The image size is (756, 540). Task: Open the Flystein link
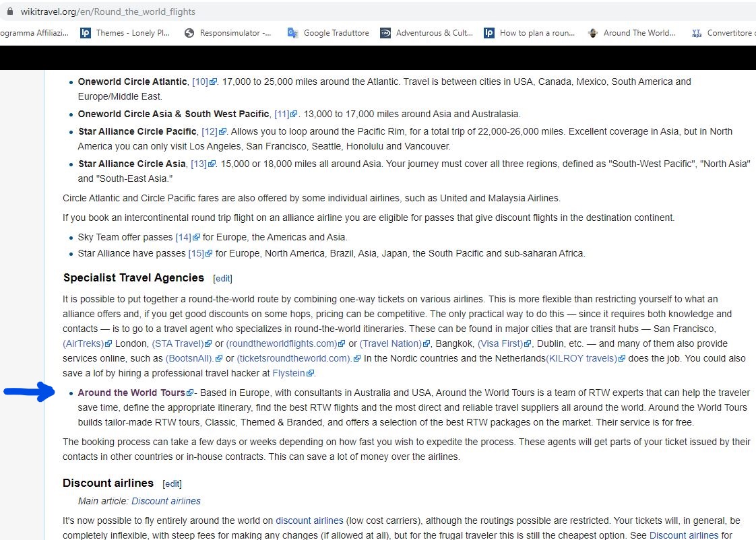(289, 373)
